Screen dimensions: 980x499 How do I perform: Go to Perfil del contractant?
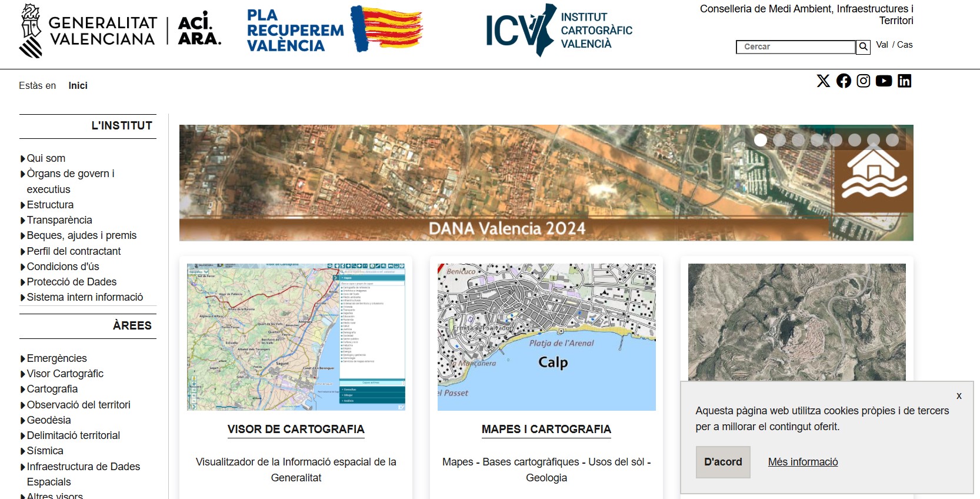[74, 251]
